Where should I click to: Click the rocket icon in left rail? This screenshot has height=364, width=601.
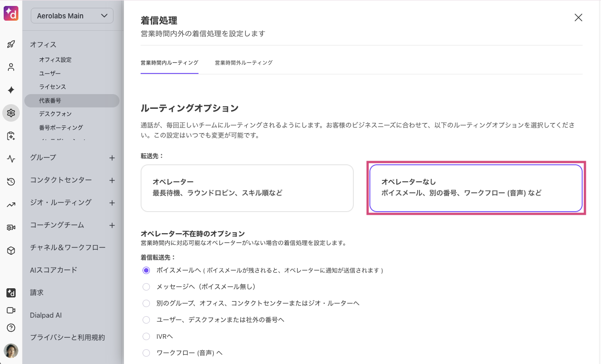pos(11,45)
